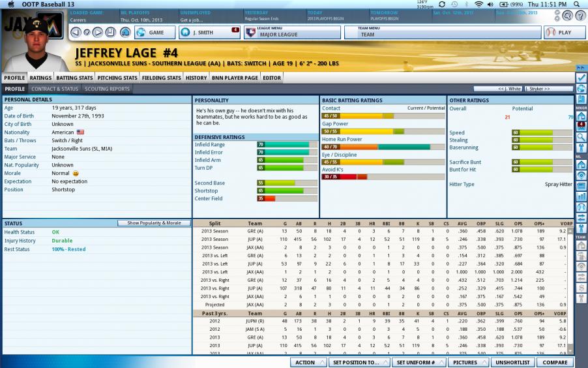Click the help question mark icon
The height and width of the screenshot is (368, 588).
pos(581,16)
